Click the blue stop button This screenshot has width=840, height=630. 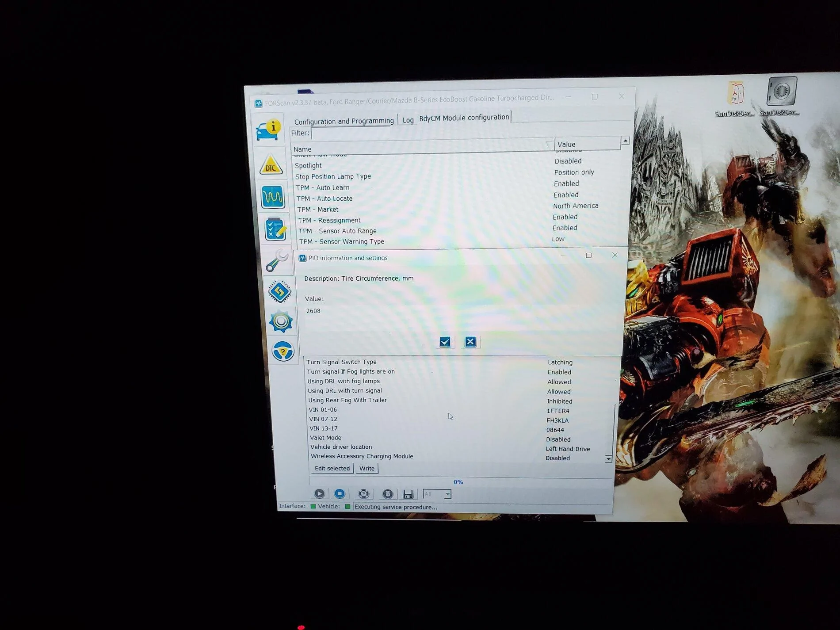click(x=340, y=493)
